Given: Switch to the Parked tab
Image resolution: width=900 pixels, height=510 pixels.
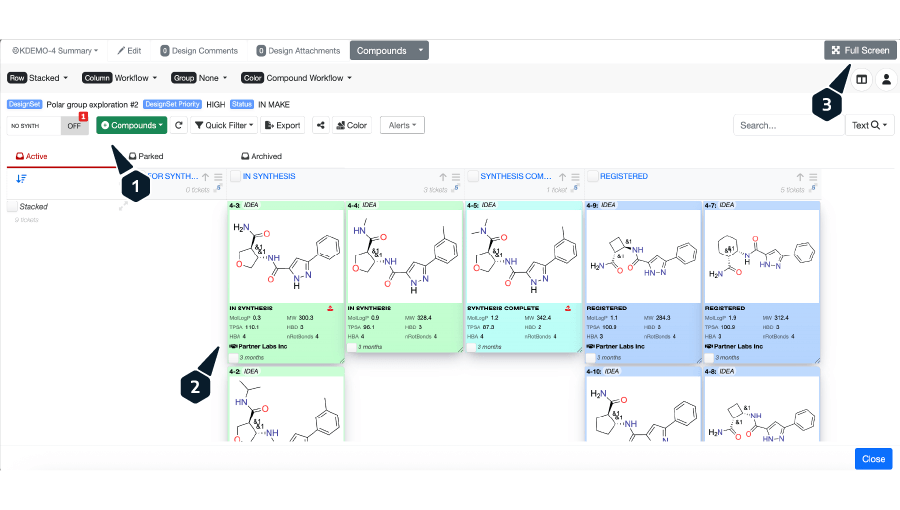Looking at the screenshot, I should [x=146, y=156].
